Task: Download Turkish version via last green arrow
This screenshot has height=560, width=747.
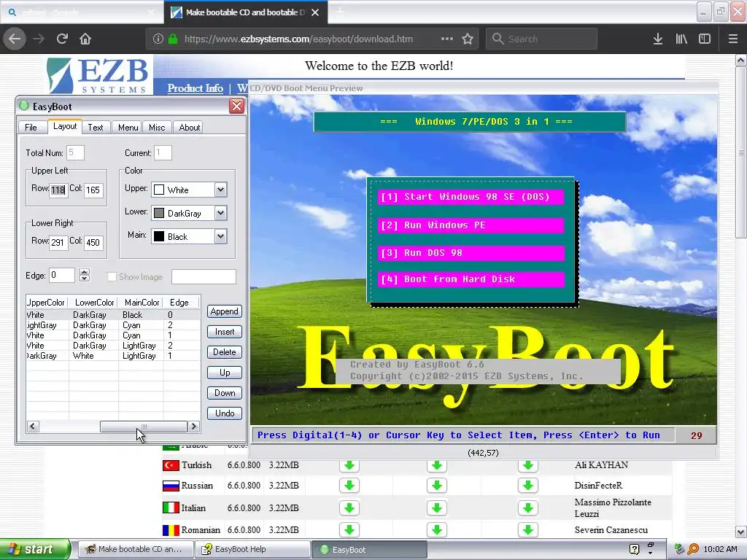Action: 528,465
